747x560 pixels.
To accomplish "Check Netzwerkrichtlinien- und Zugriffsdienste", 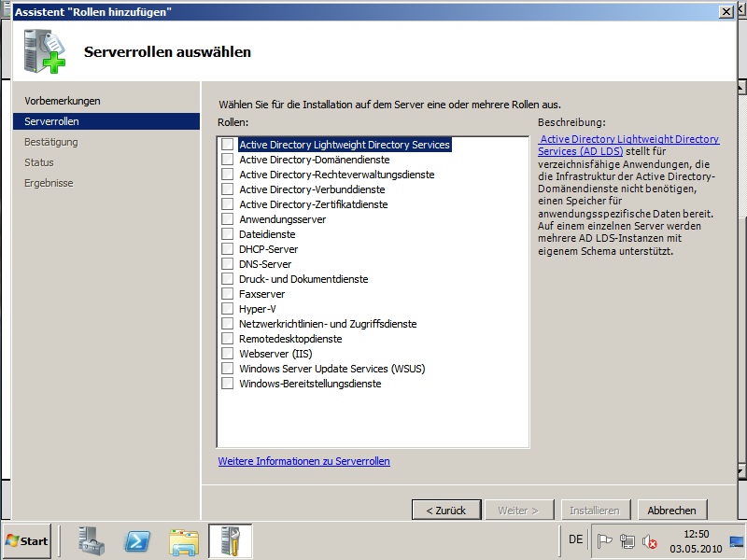I will click(x=227, y=324).
